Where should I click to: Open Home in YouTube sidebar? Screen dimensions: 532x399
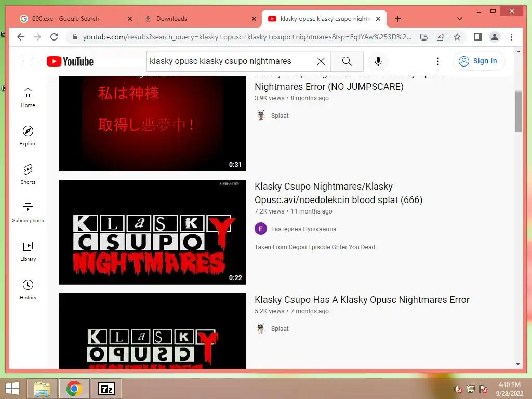pos(28,98)
